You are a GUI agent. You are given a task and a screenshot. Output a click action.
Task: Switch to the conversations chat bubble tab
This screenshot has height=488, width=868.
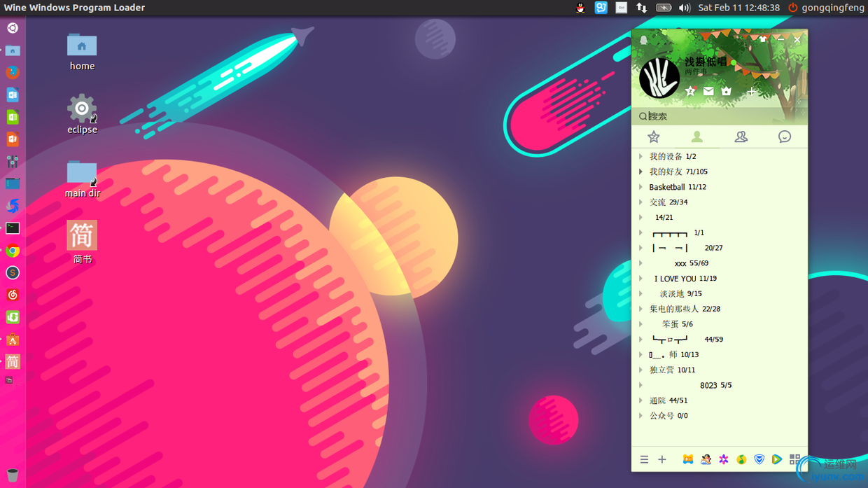(785, 137)
